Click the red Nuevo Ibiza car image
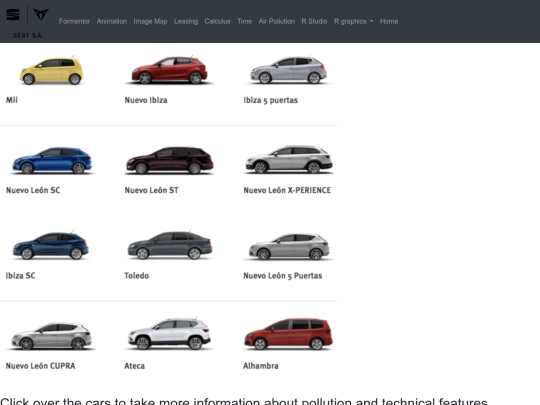540x405 pixels. (x=169, y=70)
